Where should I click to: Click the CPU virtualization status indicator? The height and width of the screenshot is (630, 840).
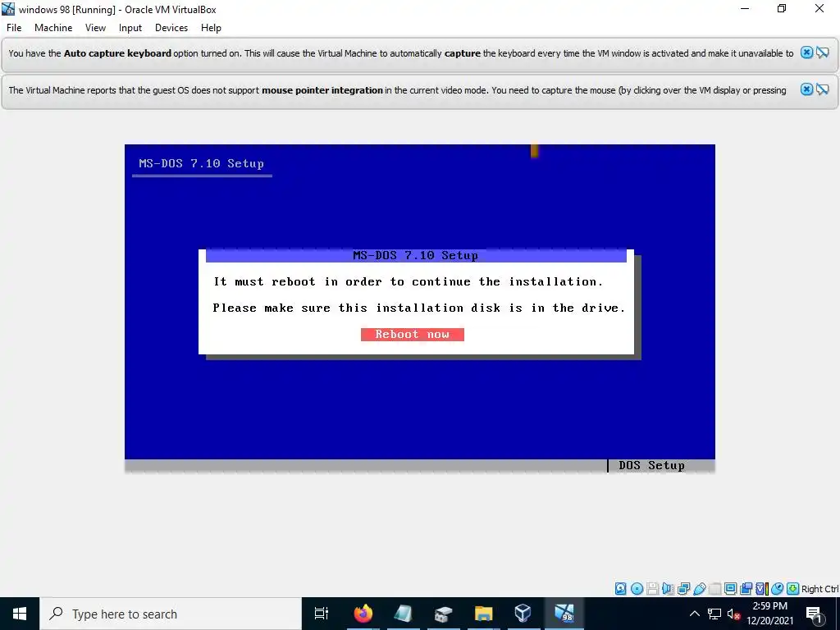click(x=761, y=589)
